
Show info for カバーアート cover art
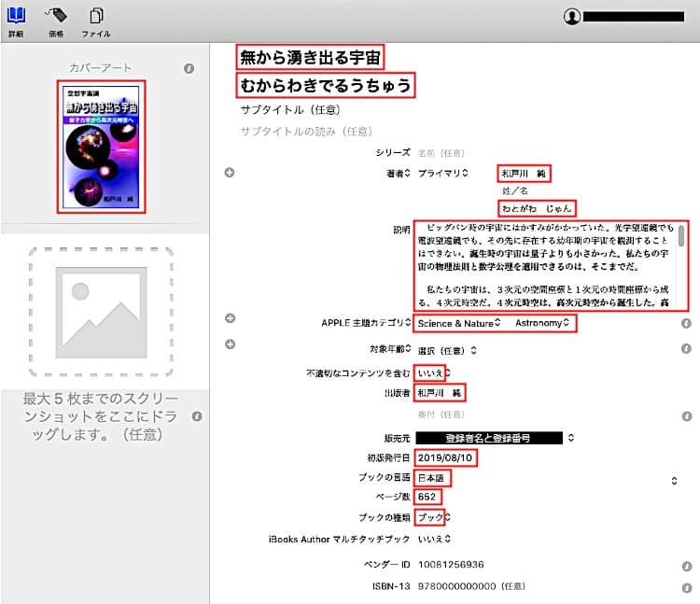tap(189, 68)
